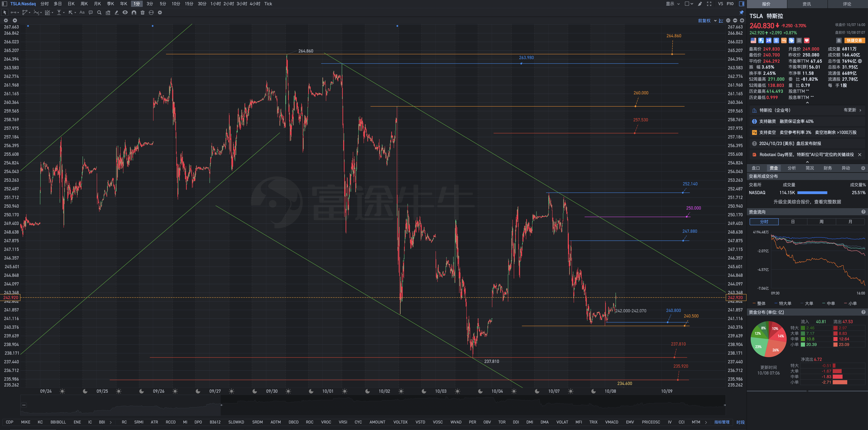Toggle the XY coordinate axis mode
Image resolution: width=868 pixels, height=430 pixels.
(721, 21)
